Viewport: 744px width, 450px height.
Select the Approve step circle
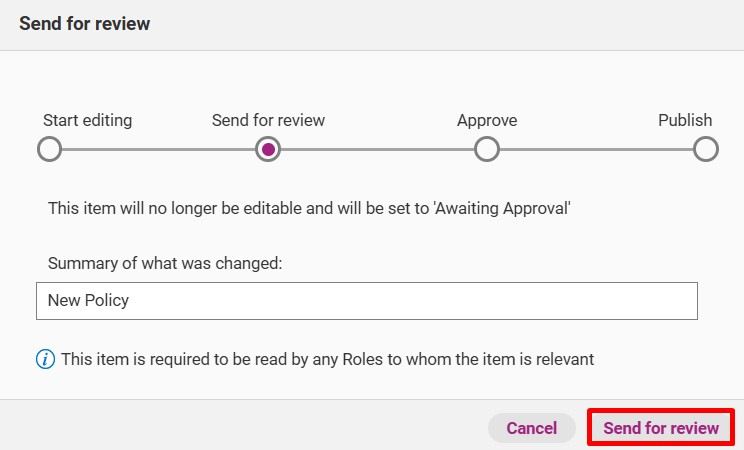coord(487,149)
